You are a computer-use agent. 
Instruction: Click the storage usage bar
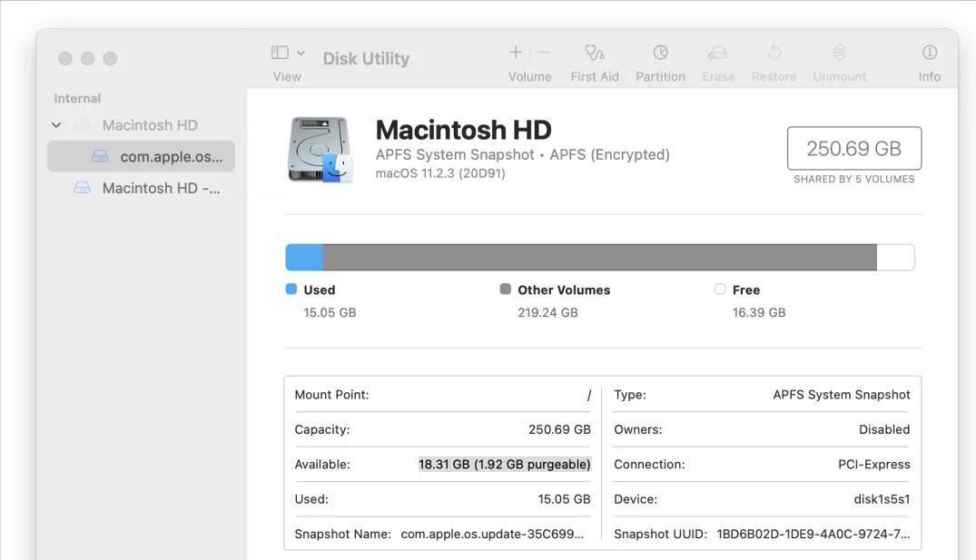point(599,257)
